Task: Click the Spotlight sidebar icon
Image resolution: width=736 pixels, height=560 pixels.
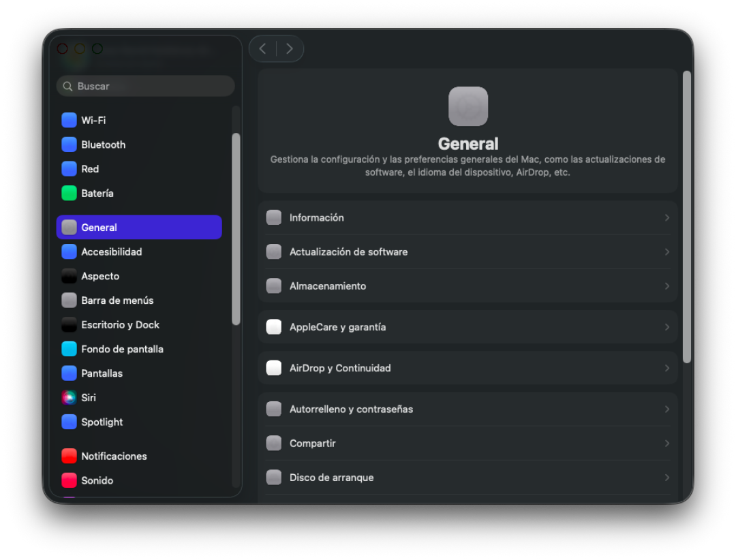Action: pos(69,422)
